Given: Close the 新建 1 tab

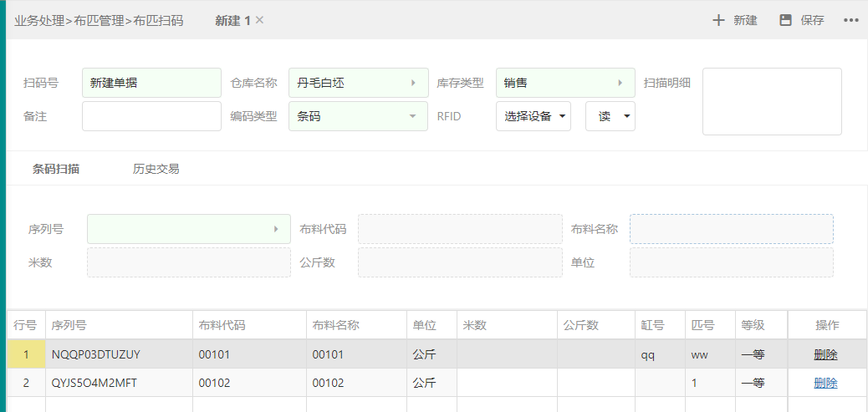Looking at the screenshot, I should (x=259, y=20).
